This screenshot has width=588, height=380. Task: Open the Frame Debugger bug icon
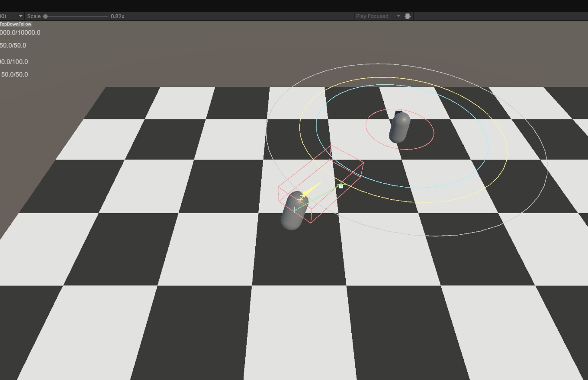pyautogui.click(x=408, y=16)
